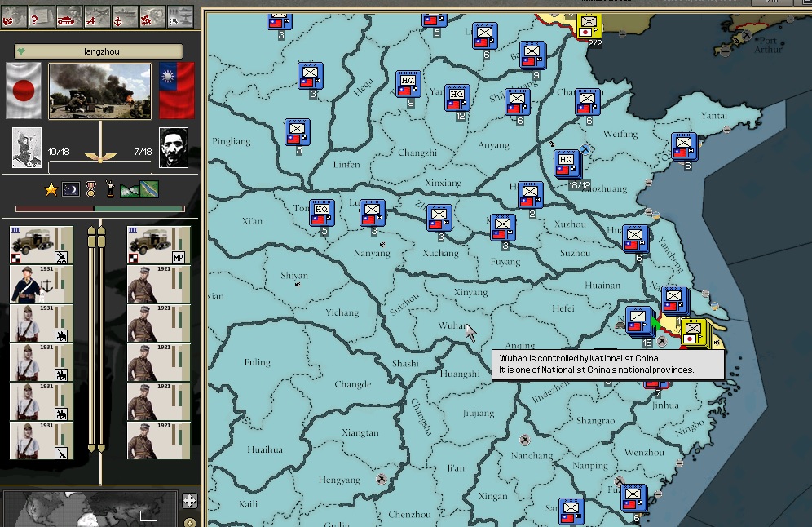Screen dimensions: 812x527
Task: Click the Nationalist China flag in battle panel
Action: click(x=177, y=91)
